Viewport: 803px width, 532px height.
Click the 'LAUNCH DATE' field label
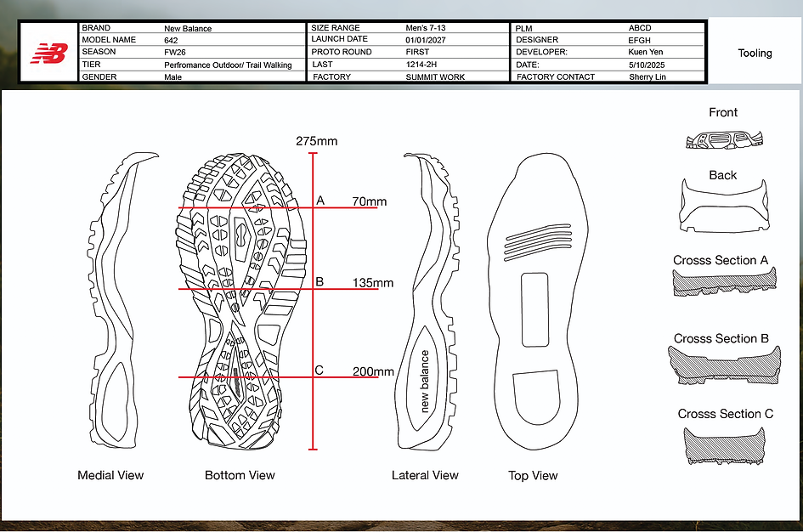tap(340, 39)
